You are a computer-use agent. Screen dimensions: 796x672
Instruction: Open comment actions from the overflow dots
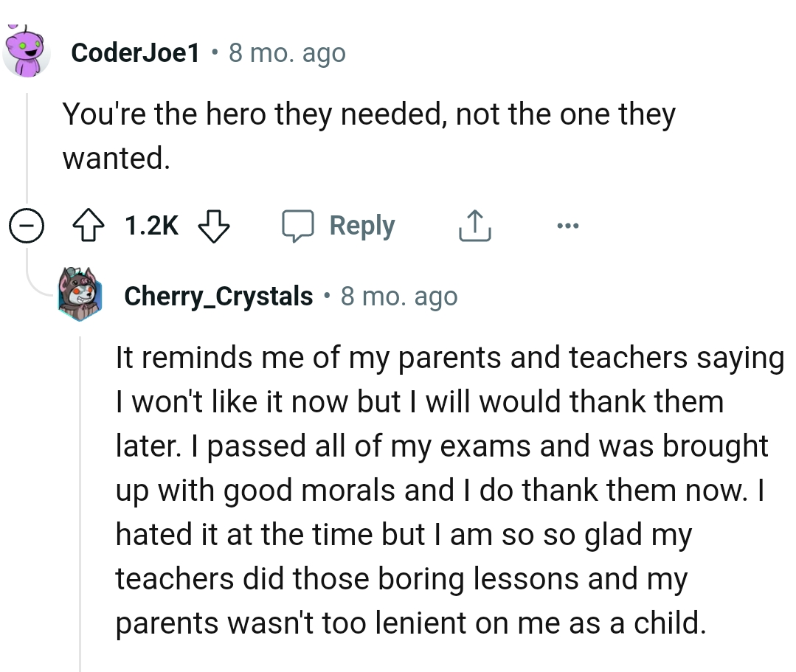click(567, 226)
